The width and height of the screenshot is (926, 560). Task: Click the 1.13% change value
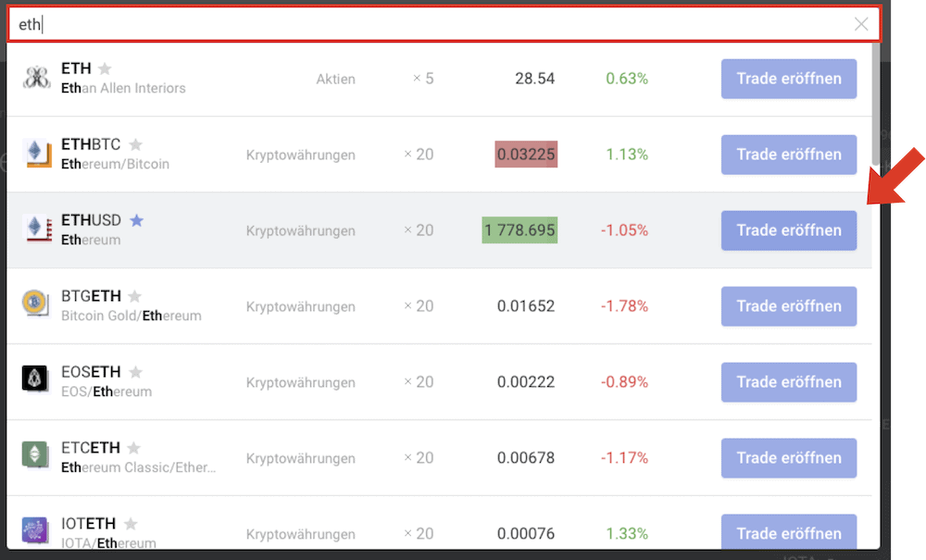tap(627, 155)
